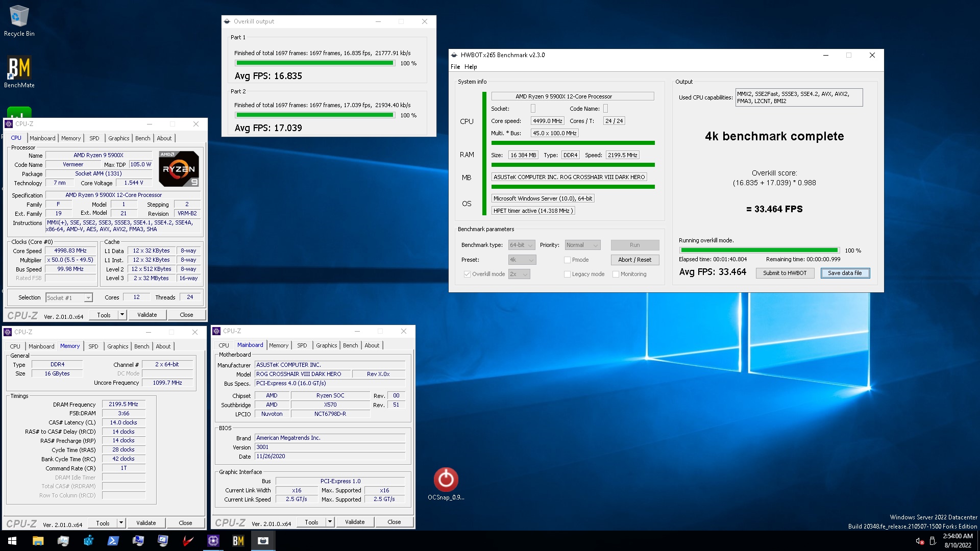Image resolution: width=980 pixels, height=551 pixels.
Task: Click the BIOS Version 3001 value
Action: coord(330,447)
